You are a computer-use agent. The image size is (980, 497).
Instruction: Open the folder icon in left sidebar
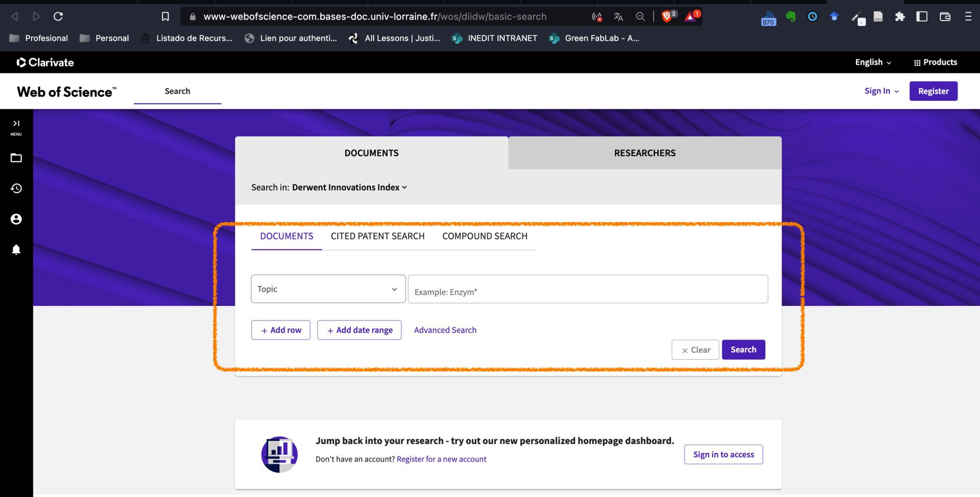click(x=16, y=158)
